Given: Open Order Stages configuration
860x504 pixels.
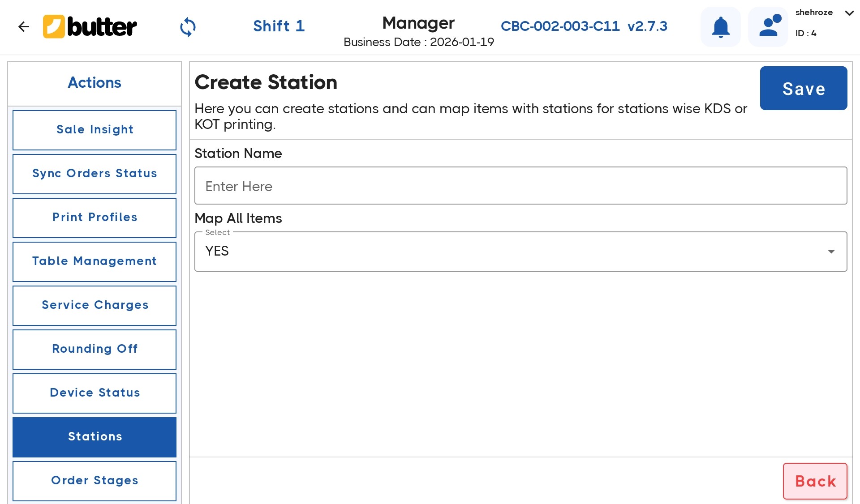Looking at the screenshot, I should point(95,481).
